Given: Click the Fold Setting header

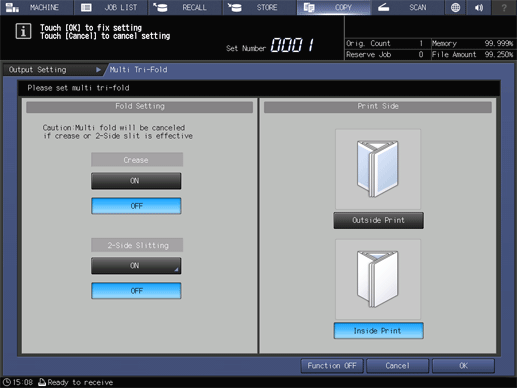Looking at the screenshot, I should click(140, 106).
